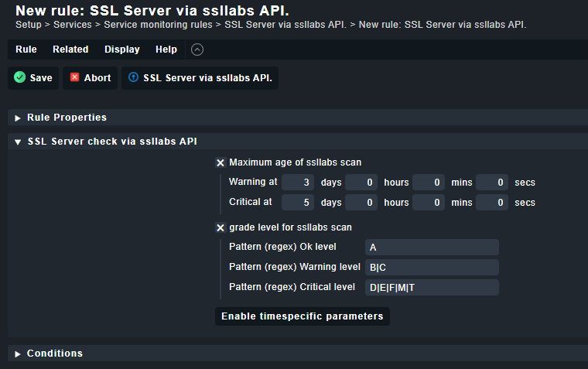Edit the Warning at hours field
This screenshot has height=369, width=588.
[x=361, y=183]
